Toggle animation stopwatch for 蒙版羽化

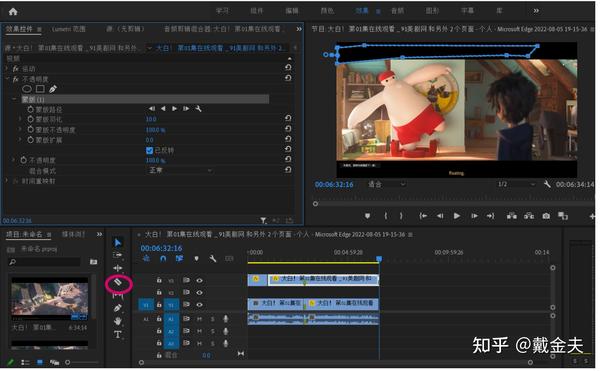tap(31, 119)
